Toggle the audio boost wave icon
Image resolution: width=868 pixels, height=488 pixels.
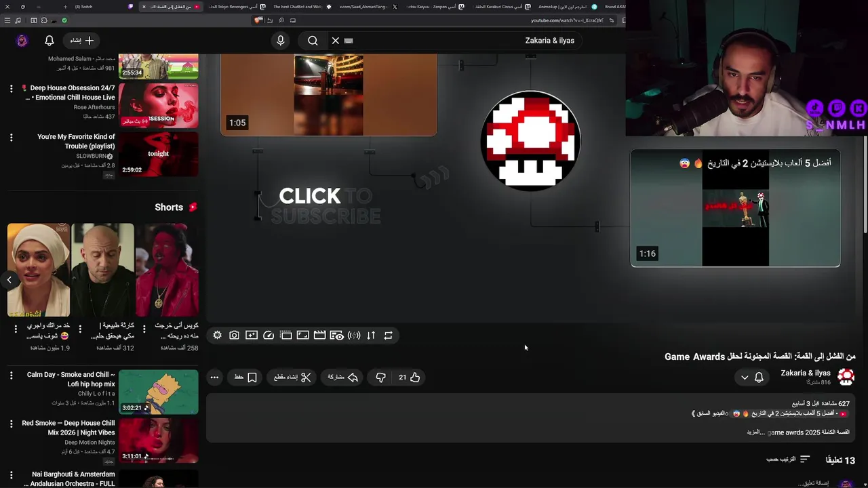(354, 335)
